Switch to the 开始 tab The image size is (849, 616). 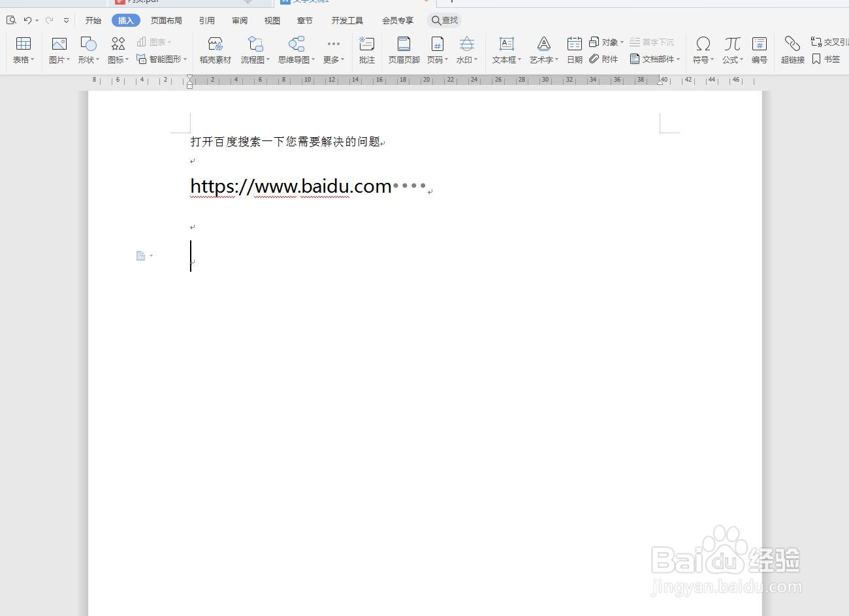tap(93, 20)
